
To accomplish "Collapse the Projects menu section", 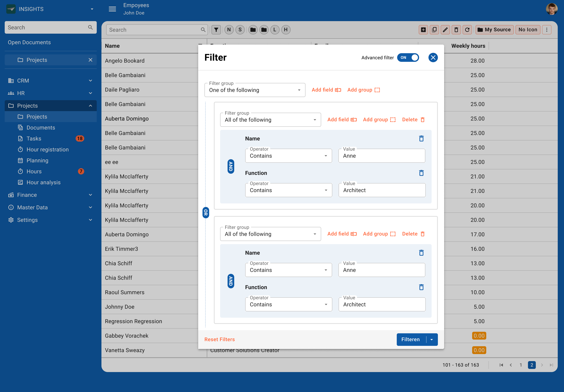I will [x=51, y=105].
